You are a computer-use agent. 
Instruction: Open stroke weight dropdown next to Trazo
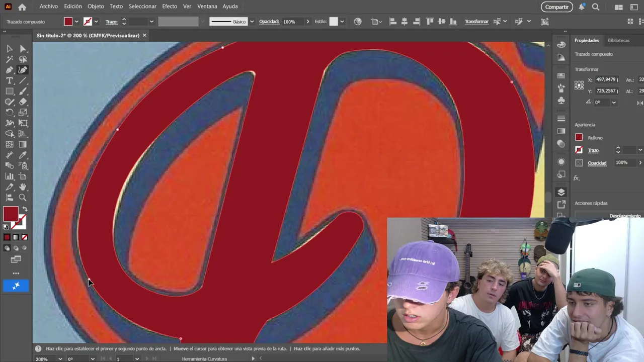click(151, 22)
